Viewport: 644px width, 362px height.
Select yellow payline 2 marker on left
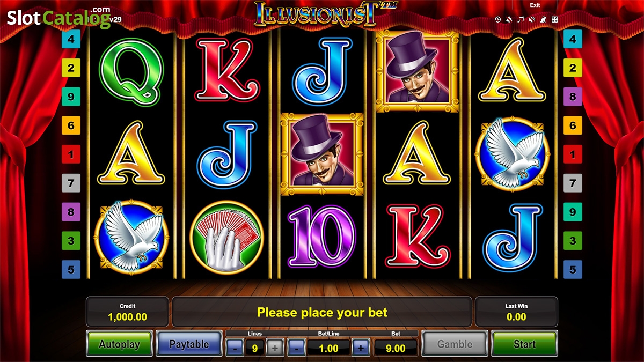point(71,68)
